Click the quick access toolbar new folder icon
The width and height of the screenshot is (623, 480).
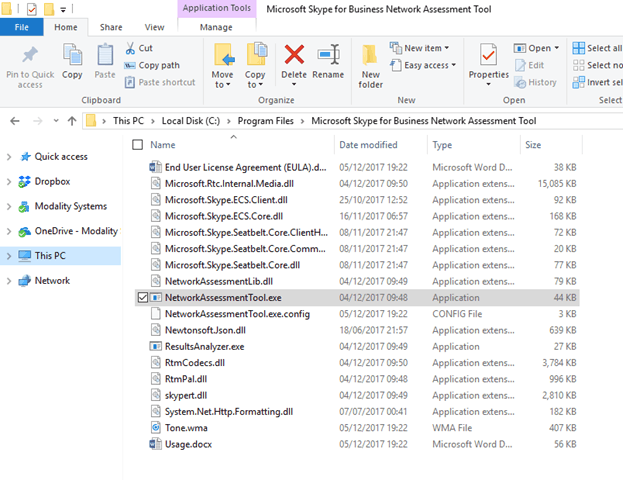[49, 9]
